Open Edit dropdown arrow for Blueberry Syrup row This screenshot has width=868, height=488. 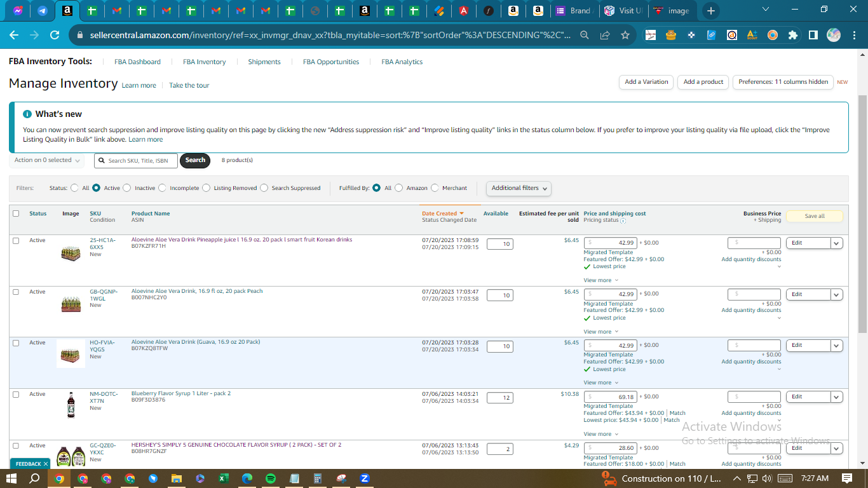click(x=836, y=397)
